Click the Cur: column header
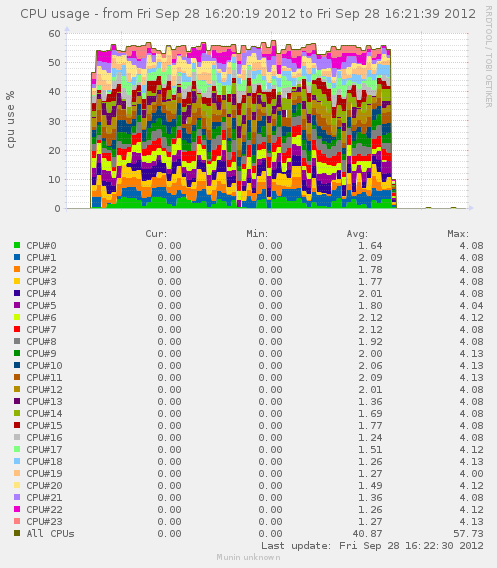The width and height of the screenshot is (497, 568). coord(156,234)
